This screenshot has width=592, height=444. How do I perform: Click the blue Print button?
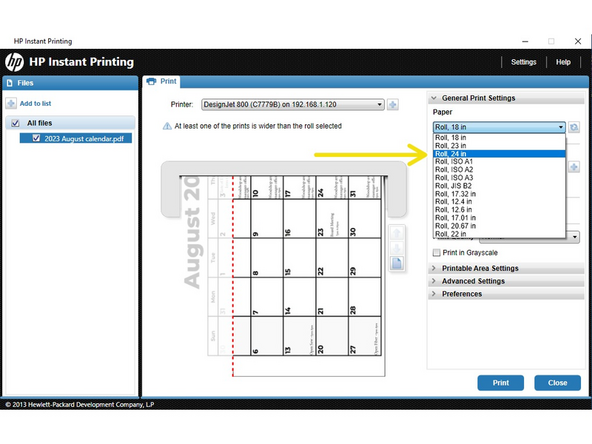tap(501, 383)
